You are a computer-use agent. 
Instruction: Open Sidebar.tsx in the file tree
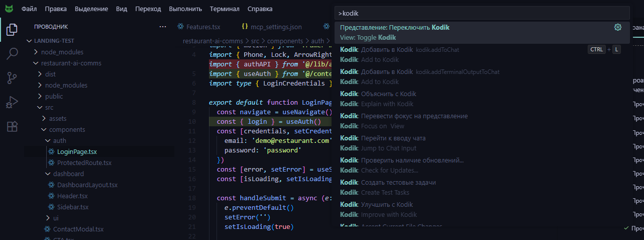pos(73,207)
